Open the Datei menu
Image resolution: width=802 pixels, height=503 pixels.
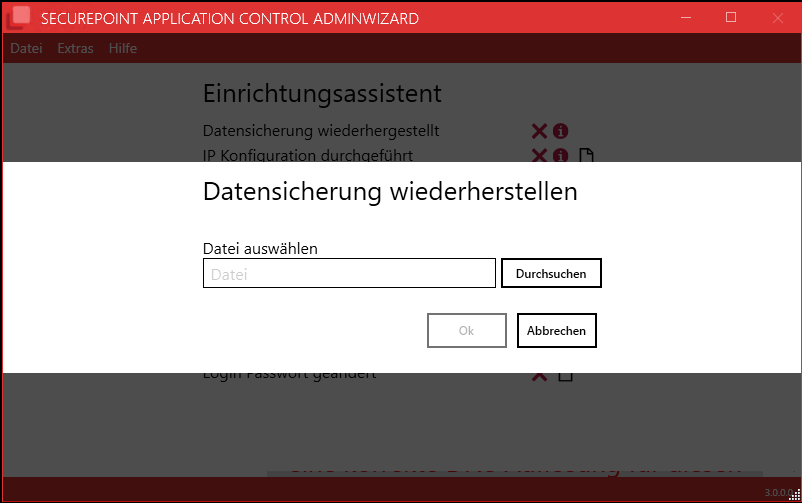point(26,48)
